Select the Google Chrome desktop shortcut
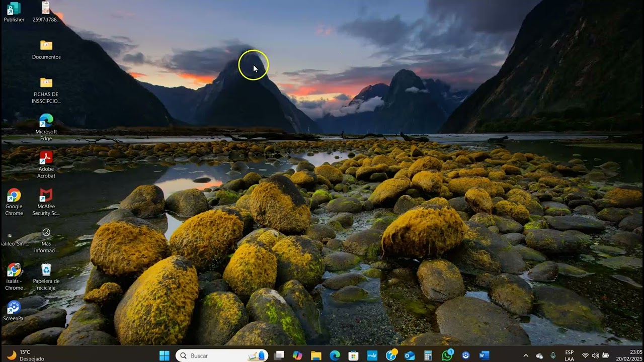644x362 pixels. (14, 202)
